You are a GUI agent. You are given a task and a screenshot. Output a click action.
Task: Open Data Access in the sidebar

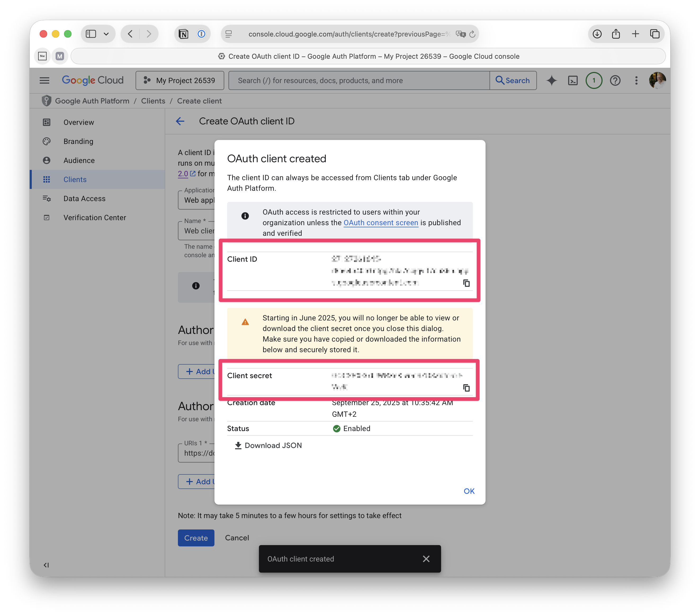pyautogui.click(x=84, y=198)
